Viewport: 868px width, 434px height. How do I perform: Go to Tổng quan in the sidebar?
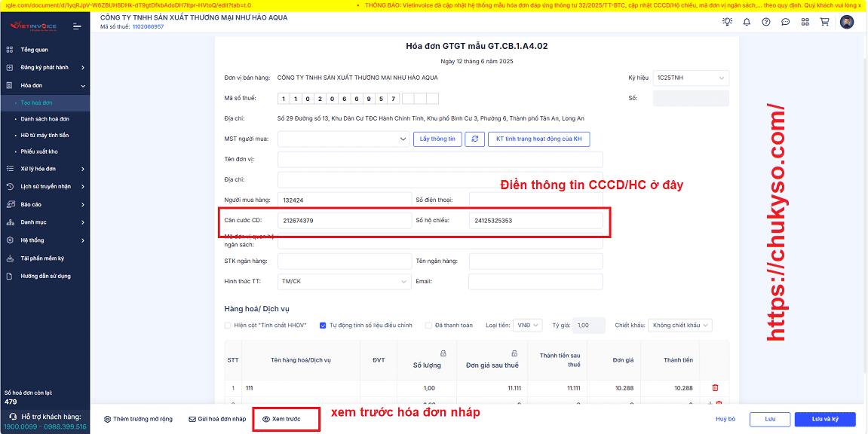tap(35, 50)
